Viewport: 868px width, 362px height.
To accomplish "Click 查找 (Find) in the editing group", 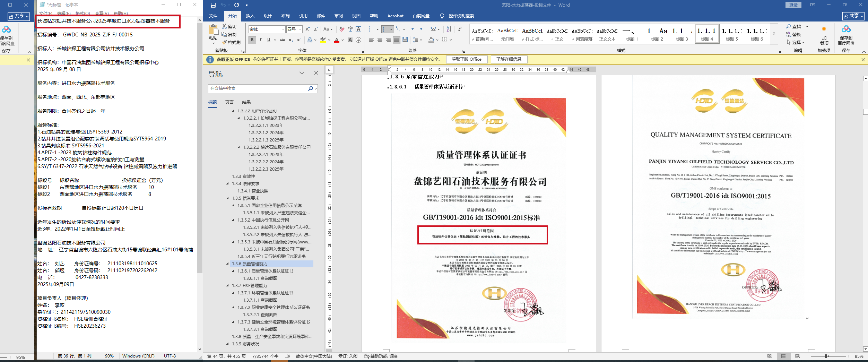I will [x=794, y=26].
